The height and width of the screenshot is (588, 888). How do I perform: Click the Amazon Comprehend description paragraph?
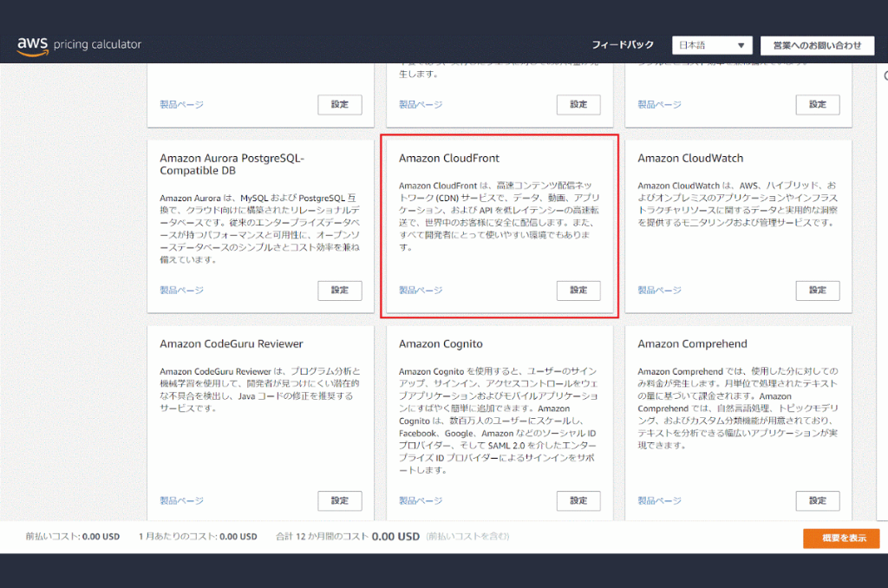(x=737, y=408)
